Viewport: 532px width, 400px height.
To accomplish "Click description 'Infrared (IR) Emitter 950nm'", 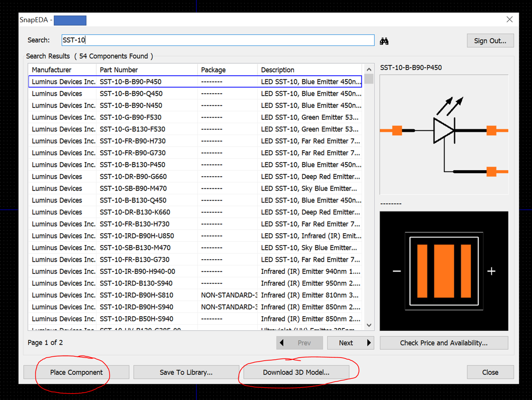I will pos(310,283).
